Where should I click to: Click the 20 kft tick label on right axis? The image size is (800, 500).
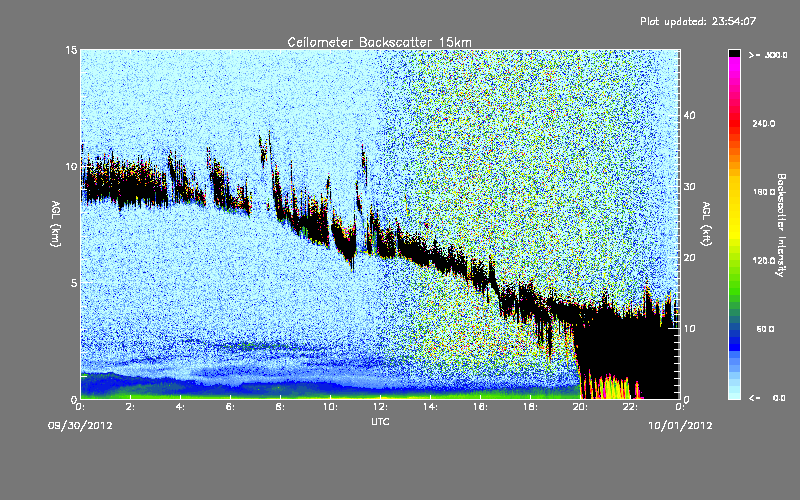click(689, 258)
